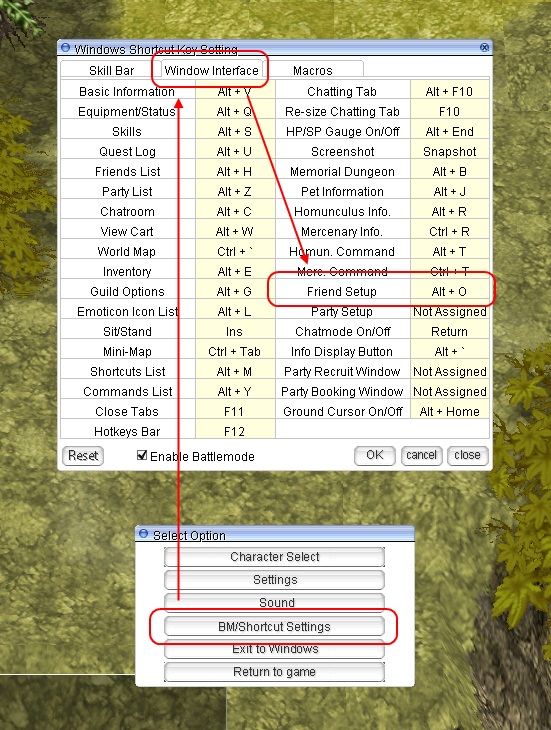The width and height of the screenshot is (551, 730).
Task: Edit the Chatting Tab key Alt + F10
Action: 450,91
